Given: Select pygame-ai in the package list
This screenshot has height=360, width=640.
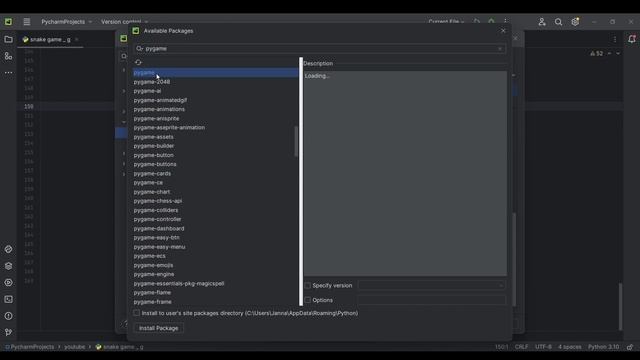Looking at the screenshot, I should pyautogui.click(x=216, y=91).
